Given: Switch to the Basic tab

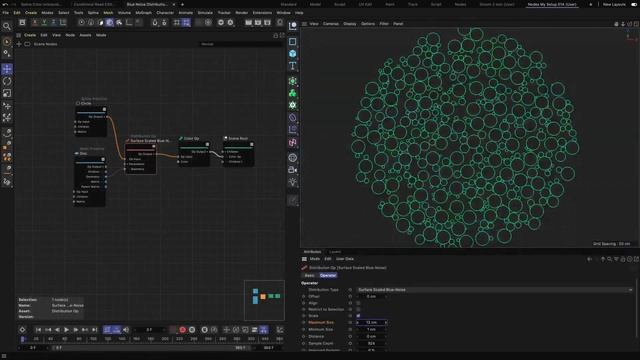Looking at the screenshot, I should pyautogui.click(x=310, y=276).
